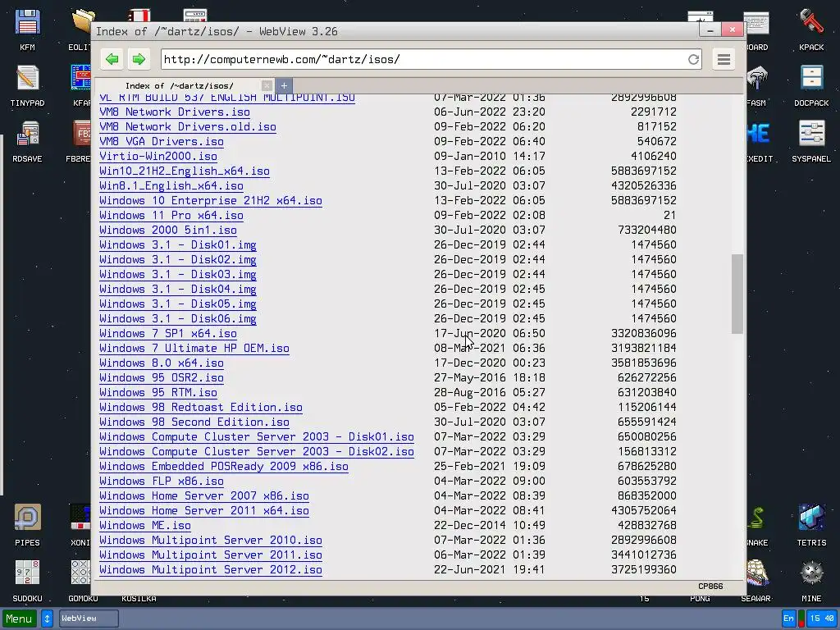This screenshot has width=840, height=630.
Task: Open Windows Home Server 2007 x86.iso
Action: pos(204,496)
